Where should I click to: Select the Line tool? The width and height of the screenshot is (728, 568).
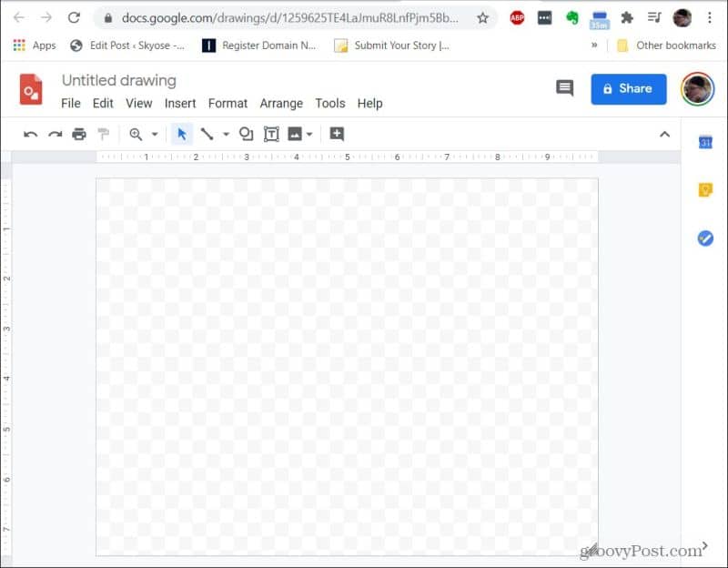tap(207, 134)
